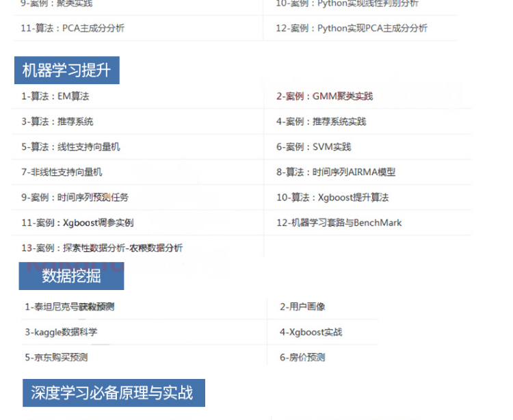The image size is (513, 420).
Task: Open 13-案例：探索性数据分析-农粮数据分析 lesson
Action: click(102, 248)
